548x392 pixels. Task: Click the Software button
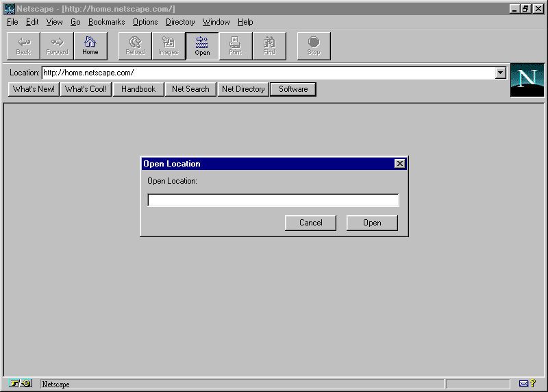[x=293, y=89]
